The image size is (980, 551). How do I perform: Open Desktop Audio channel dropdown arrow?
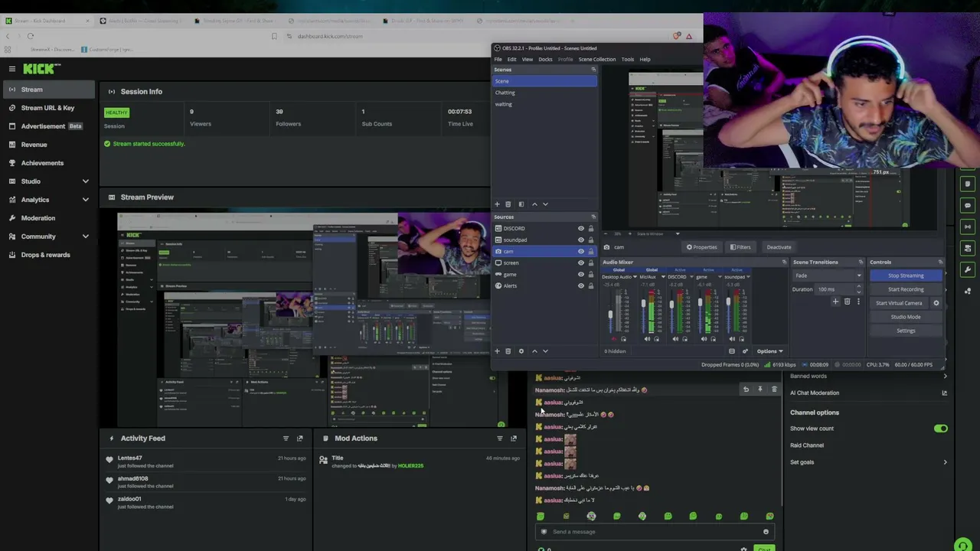(x=635, y=277)
